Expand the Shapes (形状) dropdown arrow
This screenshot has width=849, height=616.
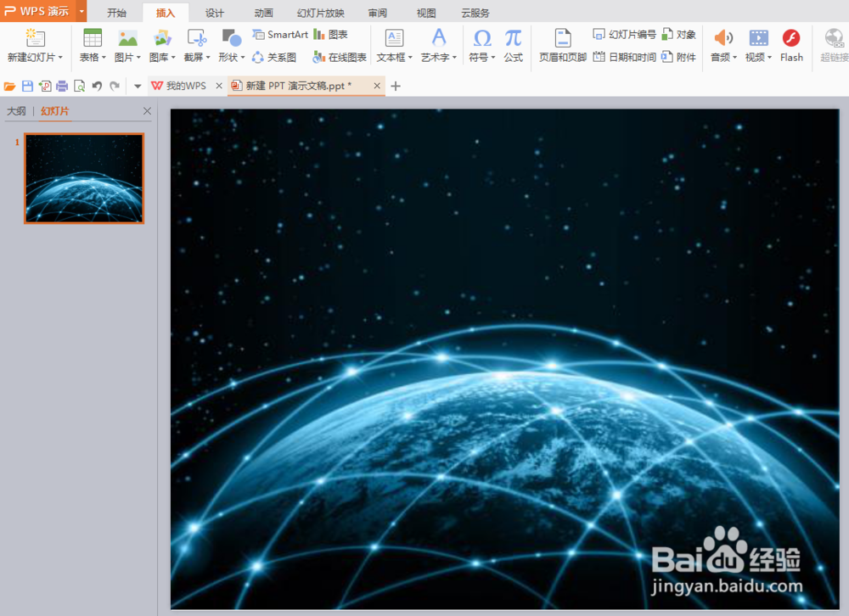[243, 58]
